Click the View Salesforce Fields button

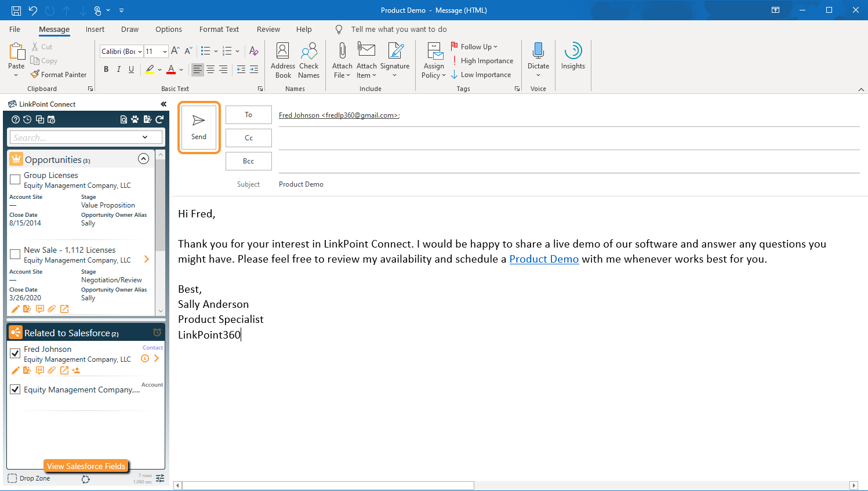click(86, 466)
